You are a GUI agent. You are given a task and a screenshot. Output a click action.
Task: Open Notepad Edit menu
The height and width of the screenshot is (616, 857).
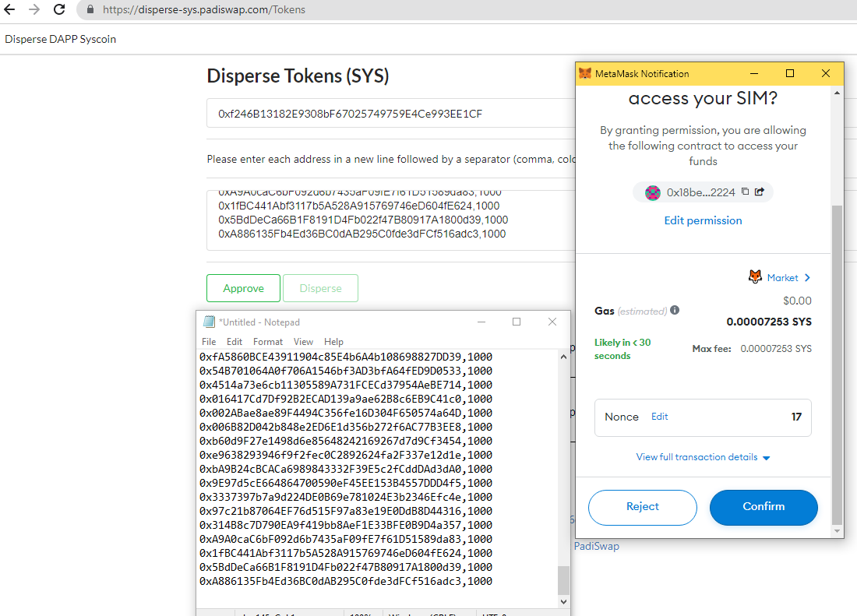(x=235, y=341)
